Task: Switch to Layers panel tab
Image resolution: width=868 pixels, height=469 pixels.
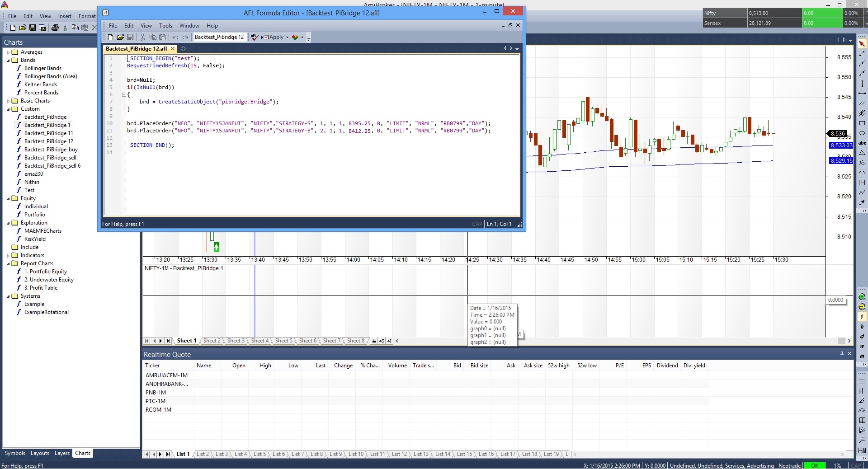Action: 62,453
